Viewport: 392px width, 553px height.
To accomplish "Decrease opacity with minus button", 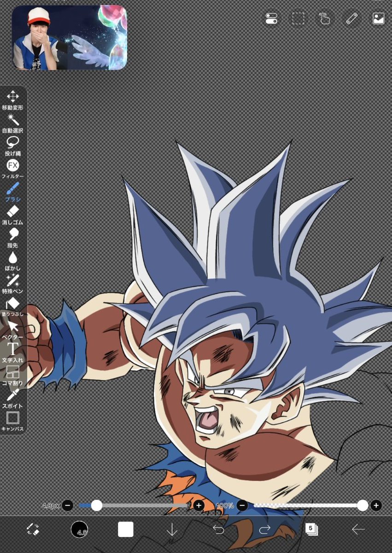I will click(x=243, y=506).
